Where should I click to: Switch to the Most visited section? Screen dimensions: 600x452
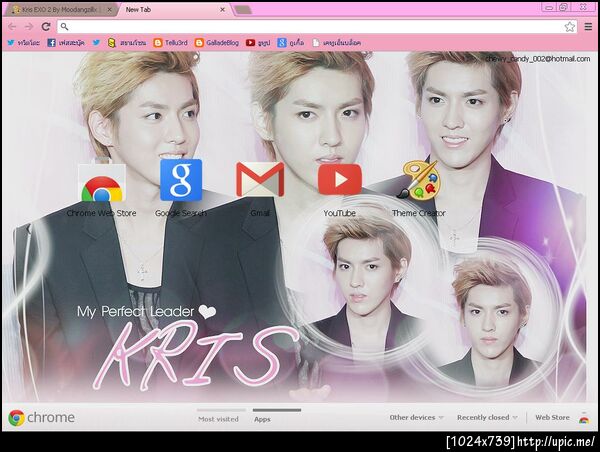pos(218,419)
